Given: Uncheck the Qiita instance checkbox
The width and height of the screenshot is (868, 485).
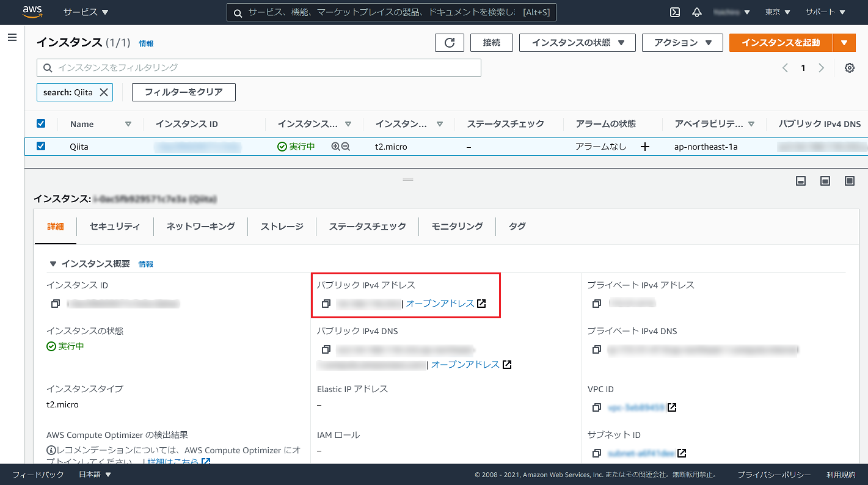Looking at the screenshot, I should (41, 147).
